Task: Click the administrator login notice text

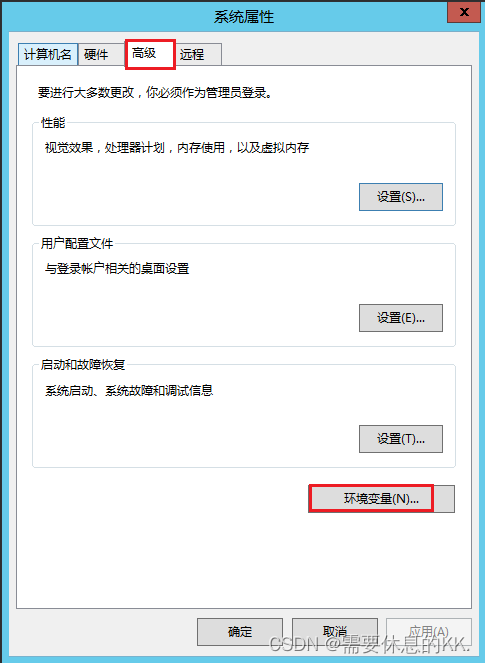Action: click(x=155, y=93)
